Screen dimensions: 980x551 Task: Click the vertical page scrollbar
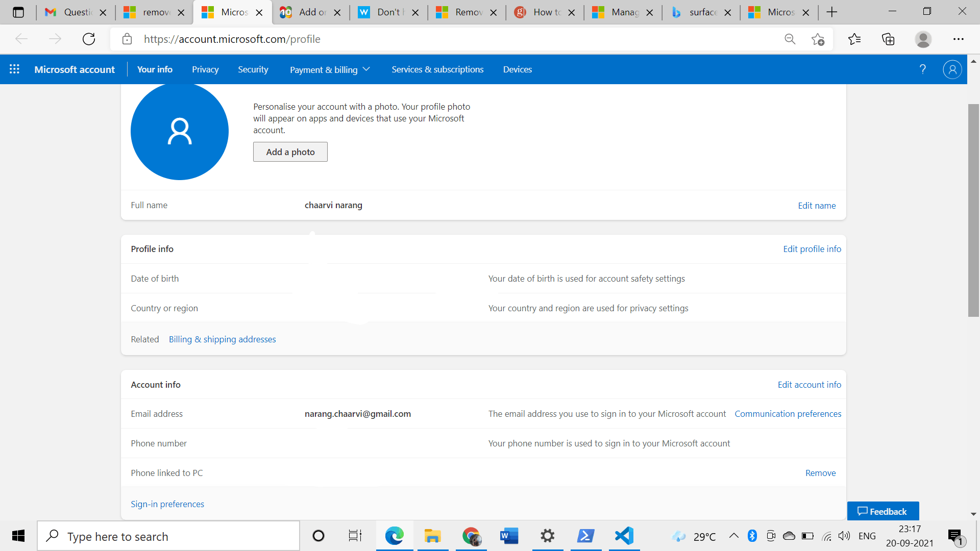click(x=973, y=210)
